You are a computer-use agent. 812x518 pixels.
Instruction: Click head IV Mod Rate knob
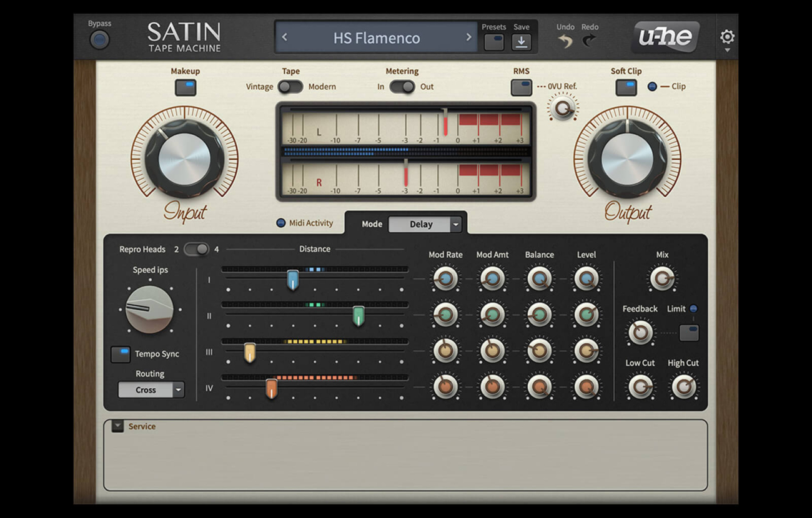445,388
